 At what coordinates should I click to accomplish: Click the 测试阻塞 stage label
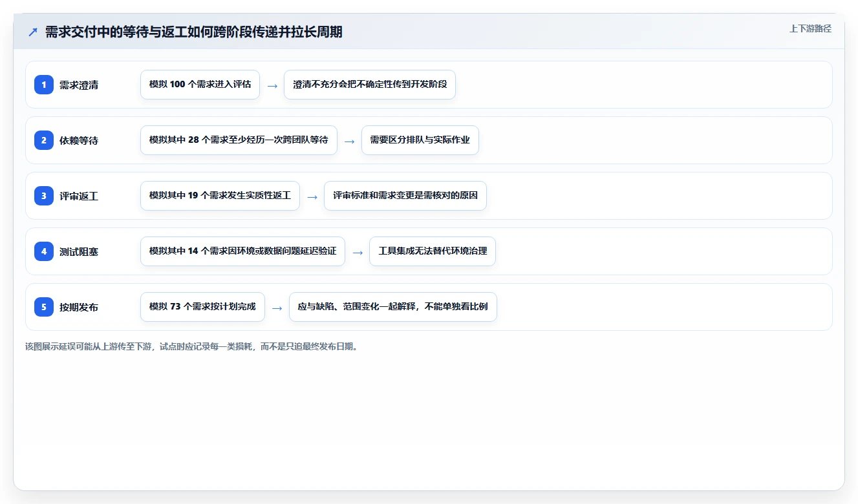pos(79,251)
